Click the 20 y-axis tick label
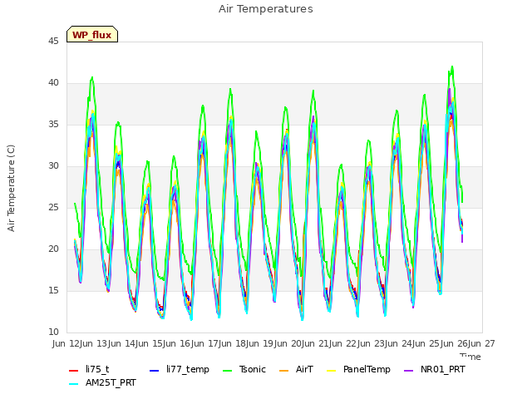532x399 pixels. [x=53, y=249]
